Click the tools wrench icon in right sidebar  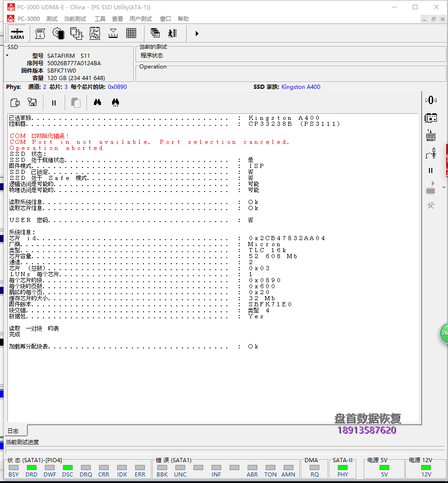[431, 205]
